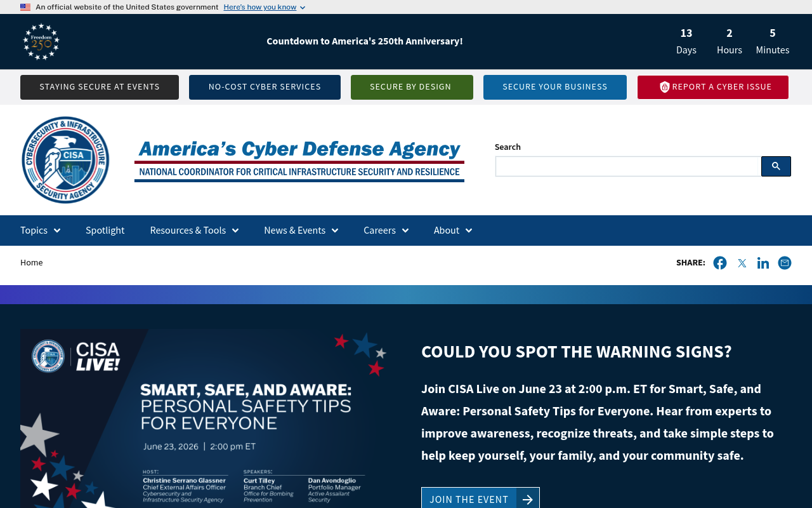This screenshot has height=508, width=812.
Task: Click the 'Could You Spot the Warning Signs?' heading
Action: click(x=577, y=352)
